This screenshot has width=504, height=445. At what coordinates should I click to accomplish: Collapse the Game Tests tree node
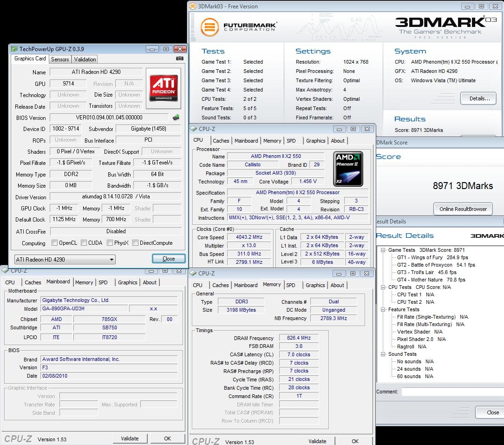click(383, 250)
